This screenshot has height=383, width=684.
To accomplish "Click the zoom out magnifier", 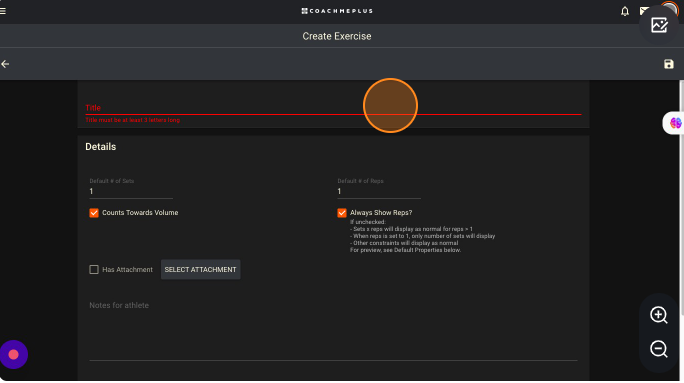I will coord(658,349).
